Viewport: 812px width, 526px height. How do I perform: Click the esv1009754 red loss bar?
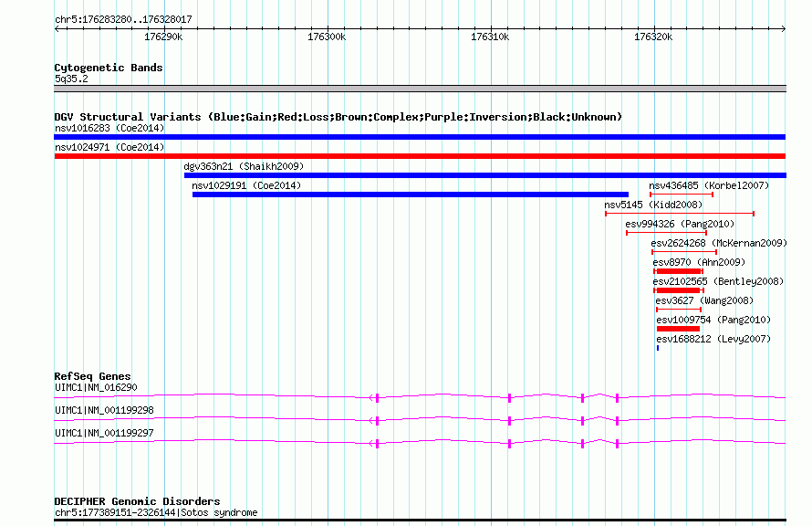[x=679, y=329]
